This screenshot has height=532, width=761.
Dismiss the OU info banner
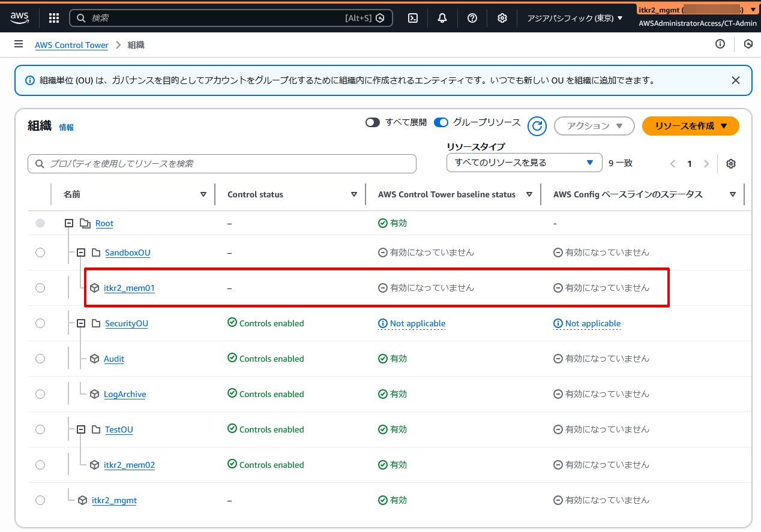tap(735, 80)
